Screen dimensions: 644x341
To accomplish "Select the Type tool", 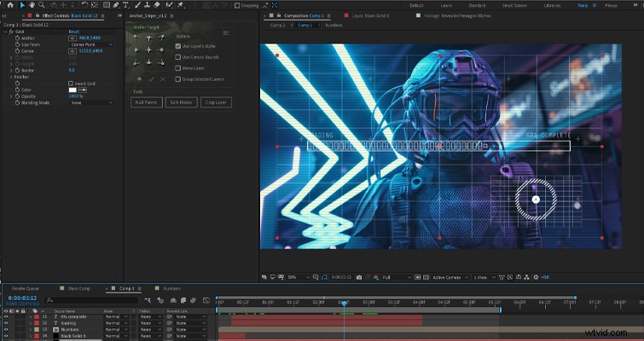I will 125,5.
